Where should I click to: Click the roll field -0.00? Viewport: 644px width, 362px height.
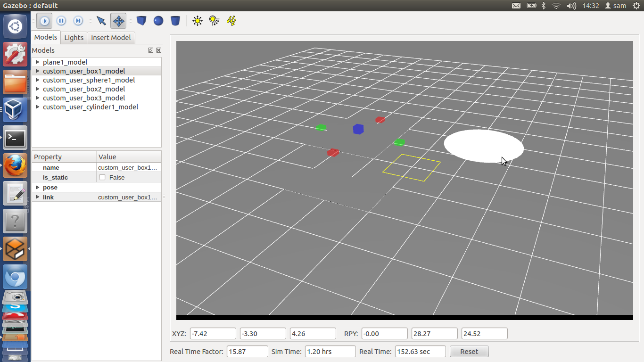pos(385,333)
